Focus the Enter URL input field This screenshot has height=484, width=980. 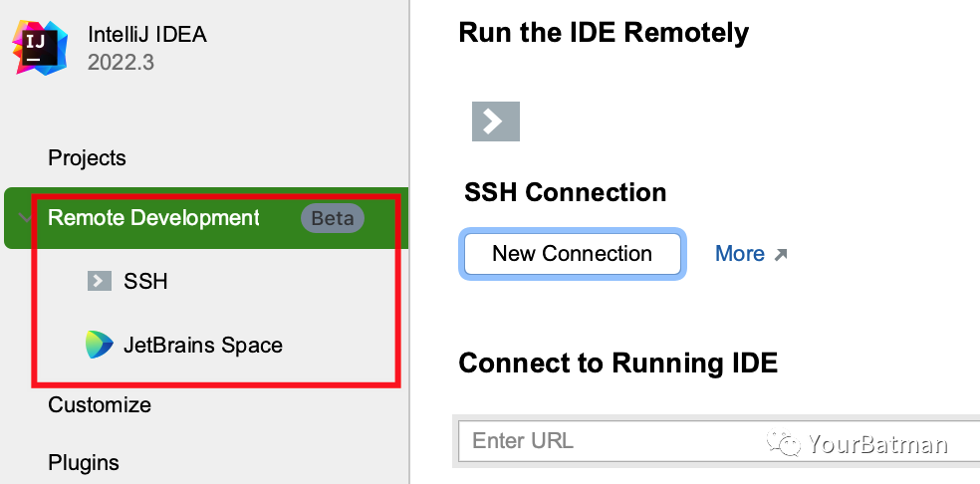pyautogui.click(x=697, y=440)
